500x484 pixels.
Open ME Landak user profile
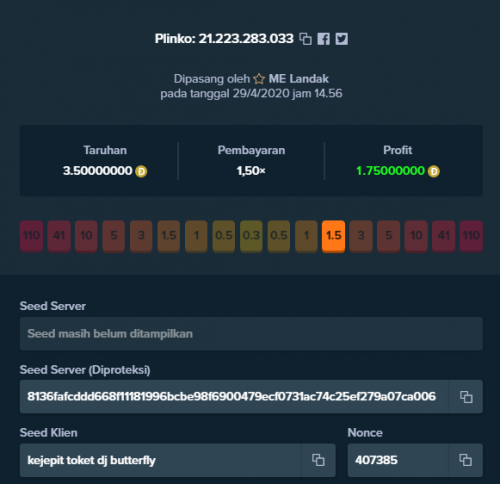[x=299, y=79]
